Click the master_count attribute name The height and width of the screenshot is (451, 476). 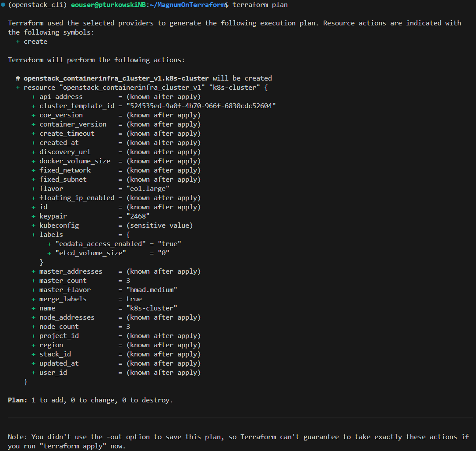tap(63, 281)
